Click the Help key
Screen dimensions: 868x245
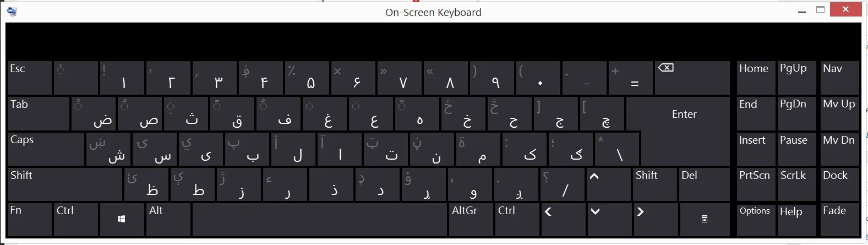(796, 219)
